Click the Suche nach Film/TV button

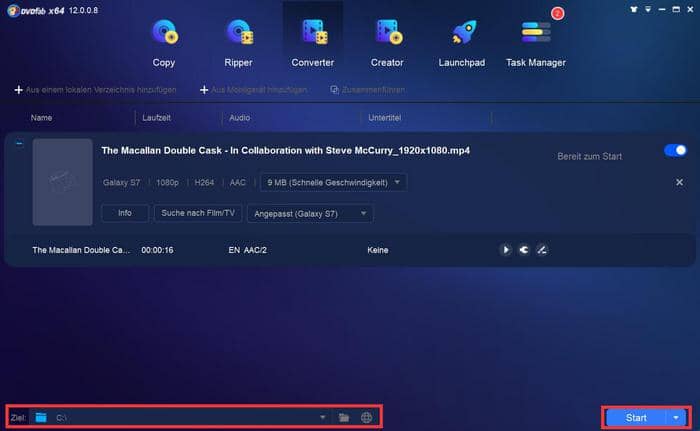pyautogui.click(x=197, y=213)
